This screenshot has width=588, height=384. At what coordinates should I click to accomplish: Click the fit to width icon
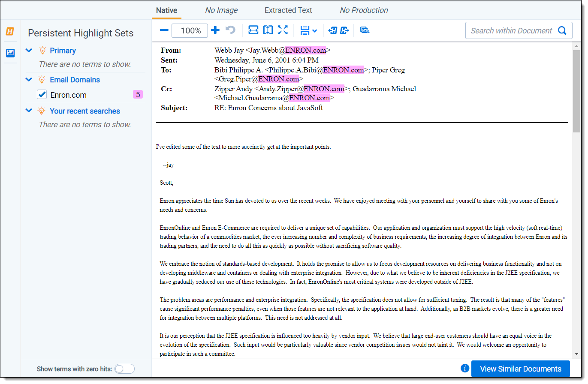[x=253, y=30]
